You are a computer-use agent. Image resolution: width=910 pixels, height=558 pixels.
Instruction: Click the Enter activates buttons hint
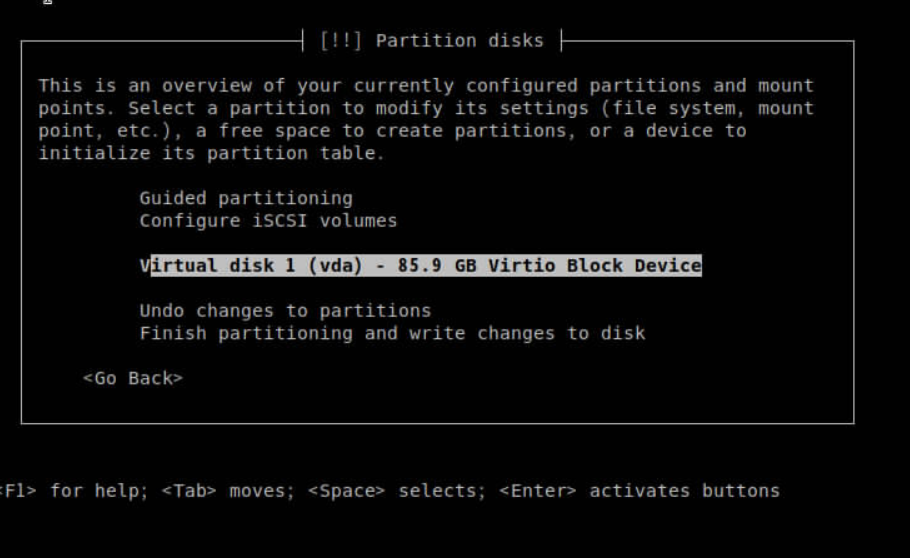tap(639, 491)
